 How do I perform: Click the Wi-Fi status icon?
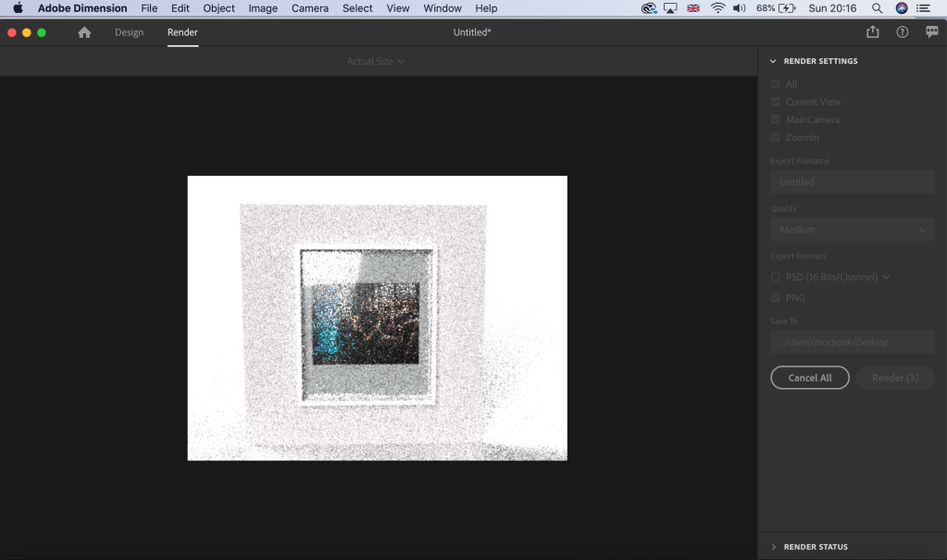[x=717, y=8]
